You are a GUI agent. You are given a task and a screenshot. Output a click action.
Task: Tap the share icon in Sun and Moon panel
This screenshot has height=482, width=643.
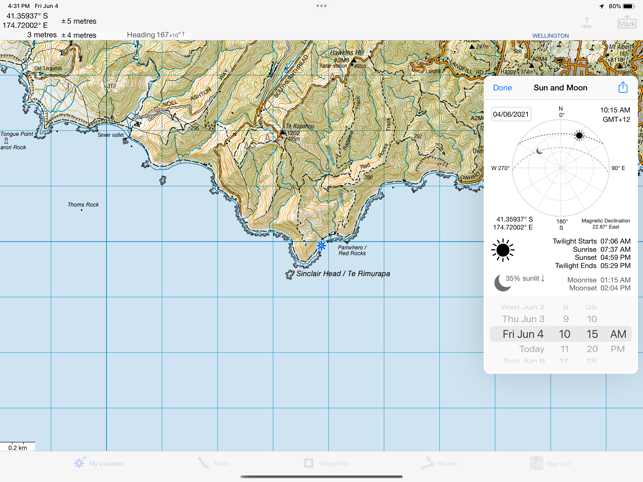point(622,88)
